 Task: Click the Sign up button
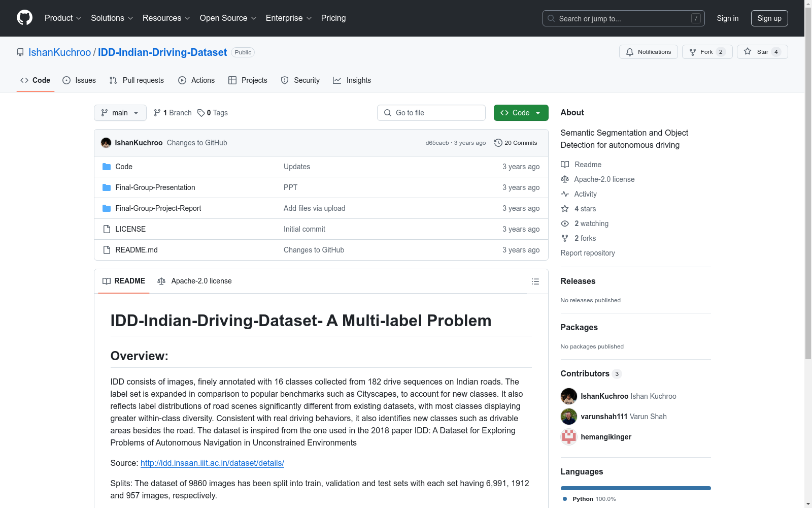[x=769, y=18]
